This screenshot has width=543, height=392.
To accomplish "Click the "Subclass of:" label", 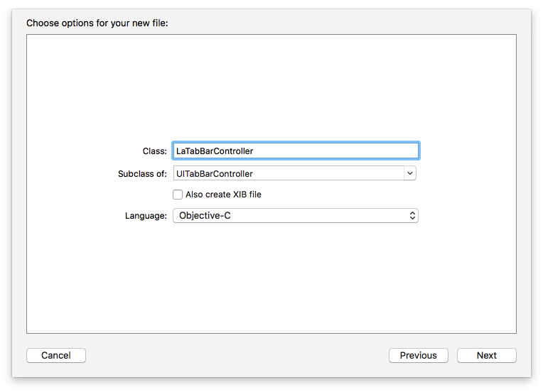I will pyautogui.click(x=142, y=173).
